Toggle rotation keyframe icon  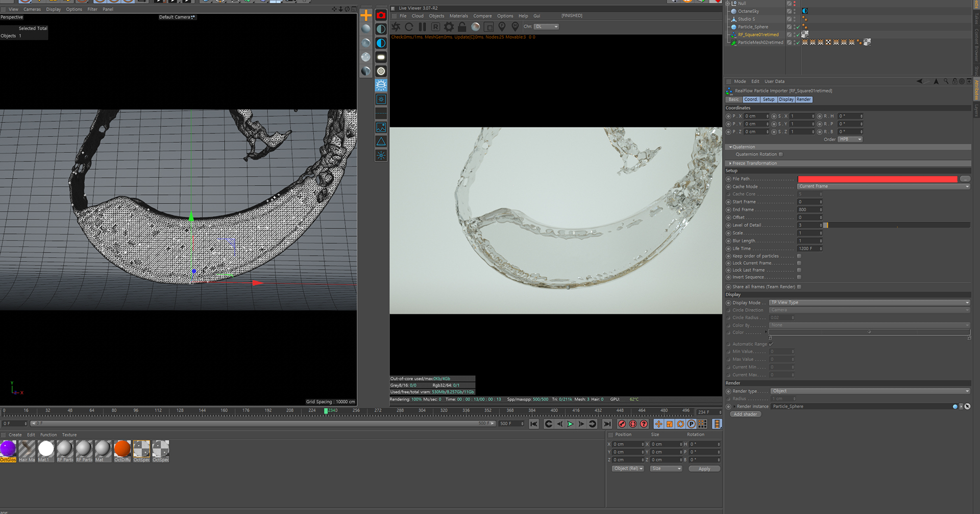tap(680, 424)
